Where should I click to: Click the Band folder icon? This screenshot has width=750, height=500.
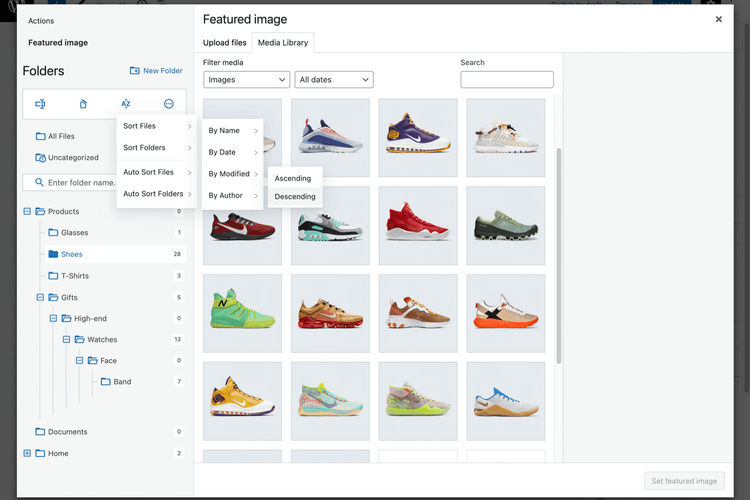click(106, 381)
